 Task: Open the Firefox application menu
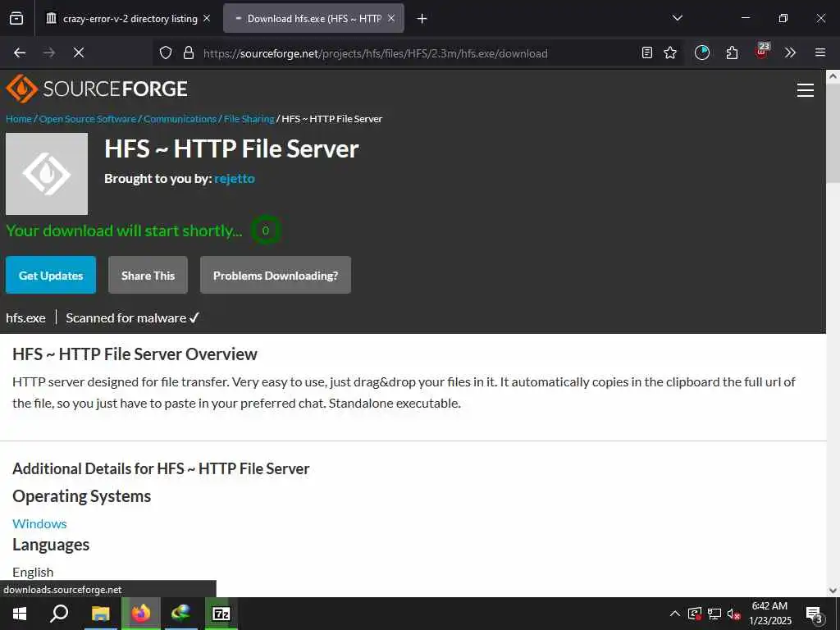pyautogui.click(x=820, y=52)
